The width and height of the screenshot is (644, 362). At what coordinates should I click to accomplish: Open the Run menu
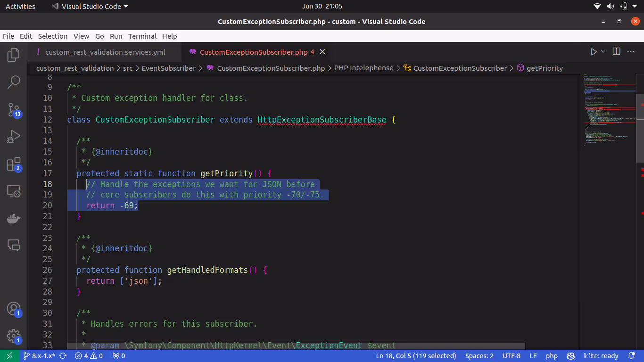click(x=116, y=36)
